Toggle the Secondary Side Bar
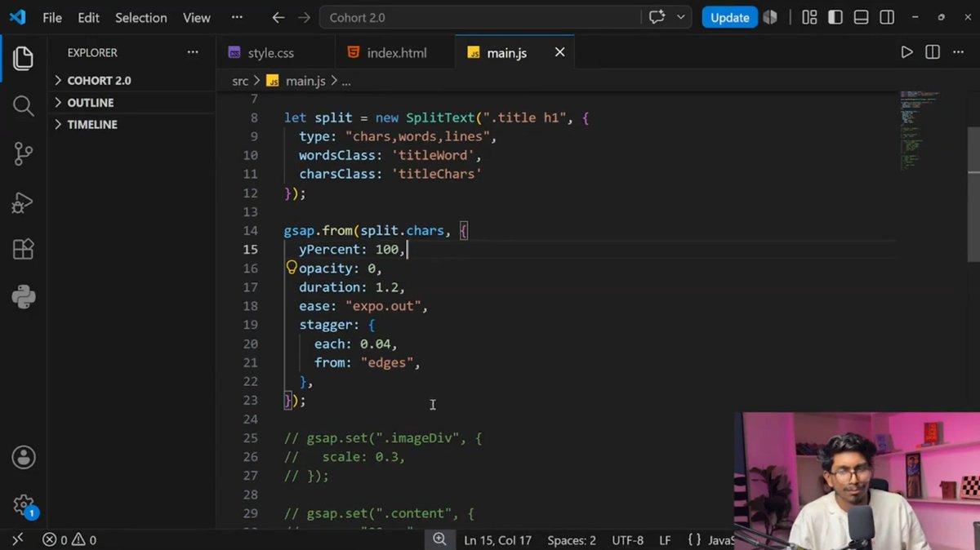The height and width of the screenshot is (550, 980). (887, 17)
